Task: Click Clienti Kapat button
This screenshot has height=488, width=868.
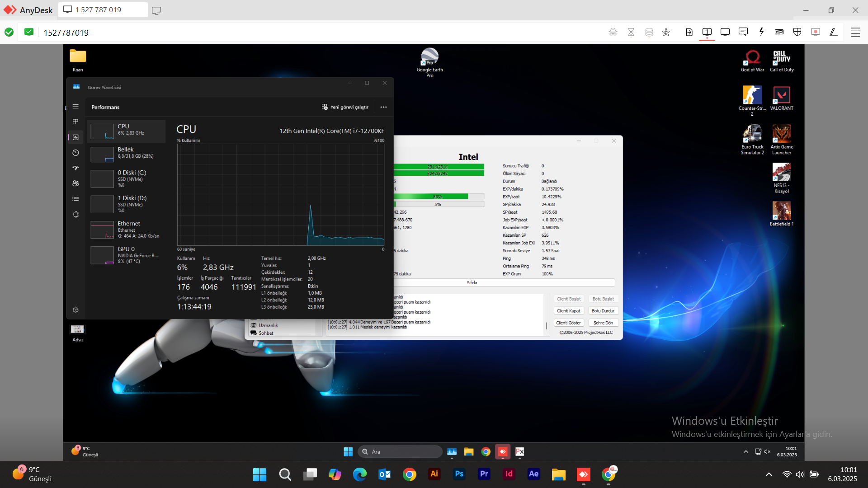Action: click(569, 311)
